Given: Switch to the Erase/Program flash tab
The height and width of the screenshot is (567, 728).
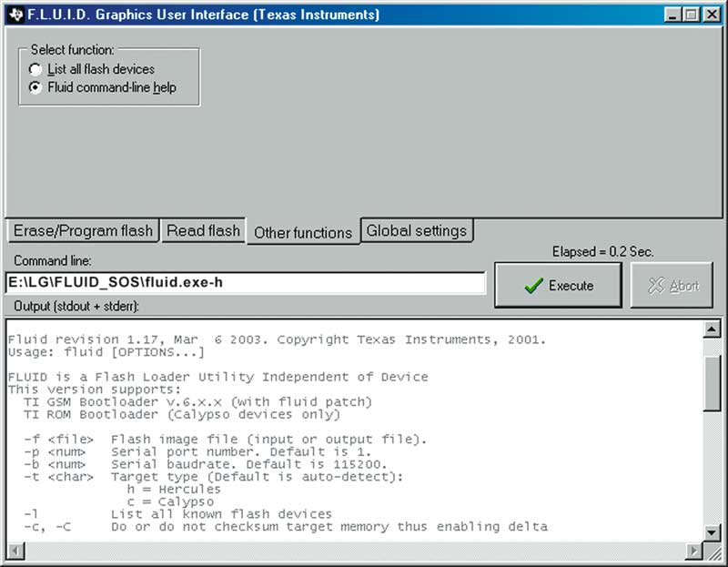Looking at the screenshot, I should 83,230.
